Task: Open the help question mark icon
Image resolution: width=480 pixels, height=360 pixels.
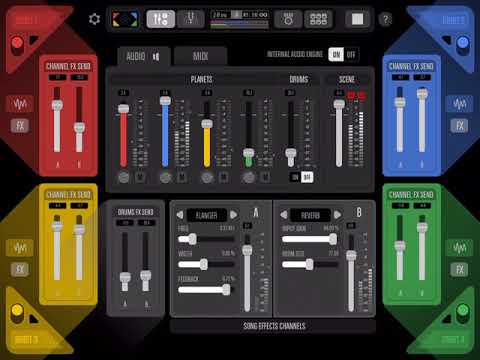Action: click(386, 19)
